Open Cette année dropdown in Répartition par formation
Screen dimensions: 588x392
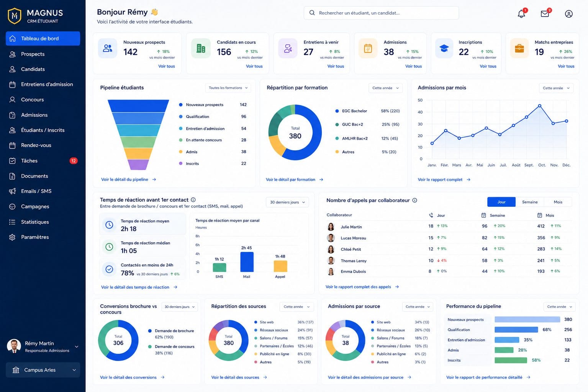(x=385, y=88)
